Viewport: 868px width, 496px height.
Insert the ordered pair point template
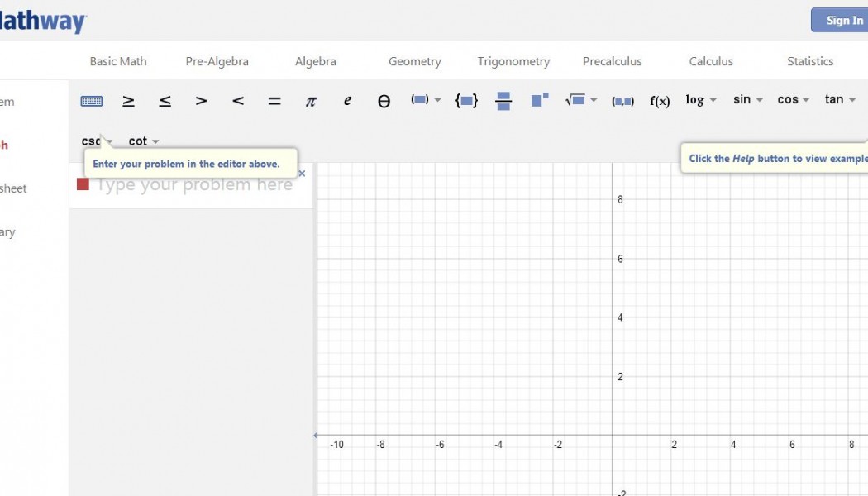pyautogui.click(x=622, y=101)
